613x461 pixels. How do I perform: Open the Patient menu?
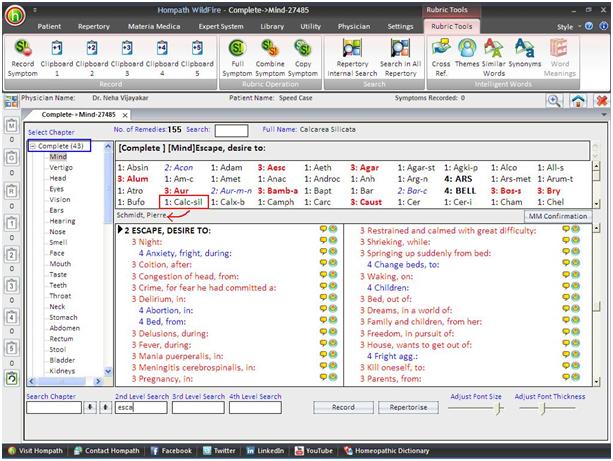tap(49, 27)
